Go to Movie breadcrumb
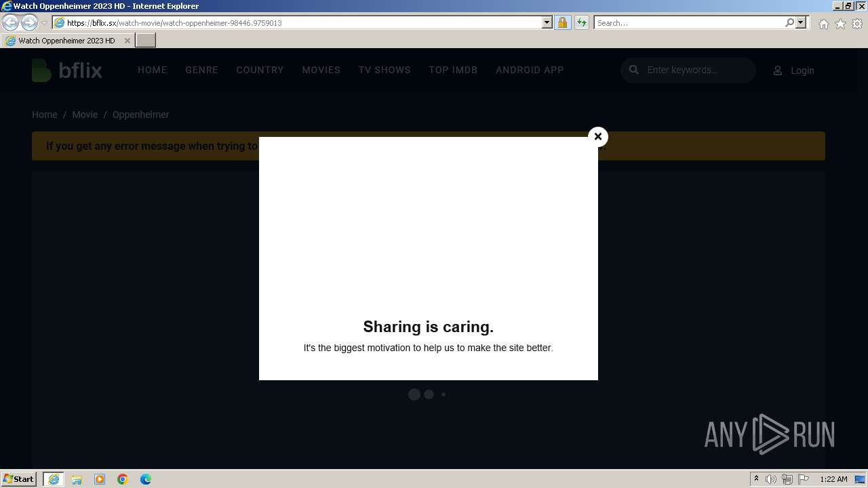Screen dimensions: 868x488 pyautogui.click(x=85, y=115)
